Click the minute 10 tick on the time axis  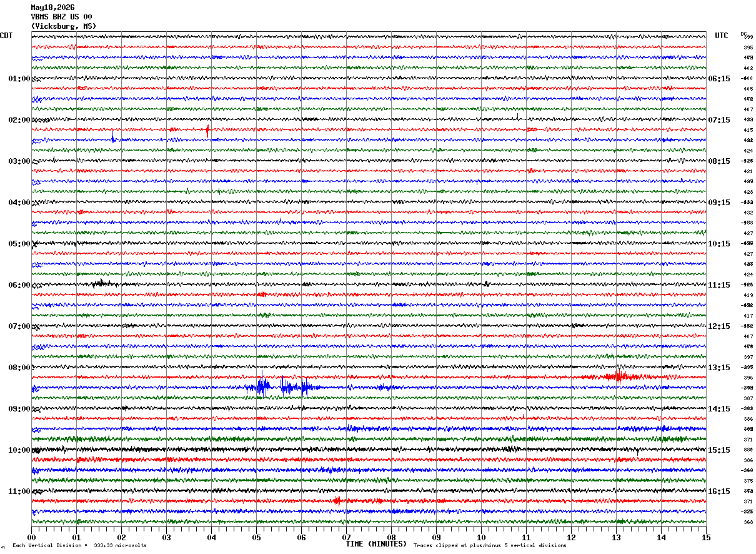481,536
